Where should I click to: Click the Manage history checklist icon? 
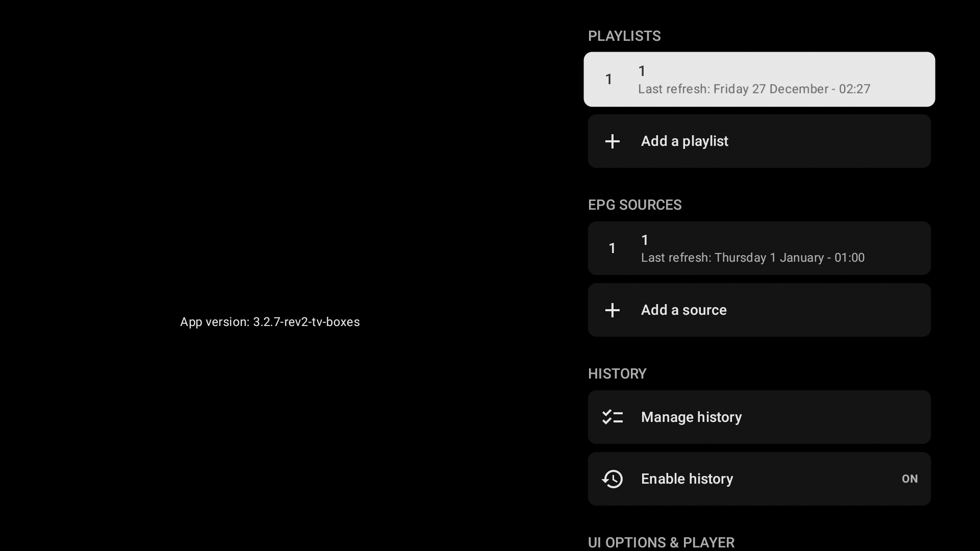(612, 417)
